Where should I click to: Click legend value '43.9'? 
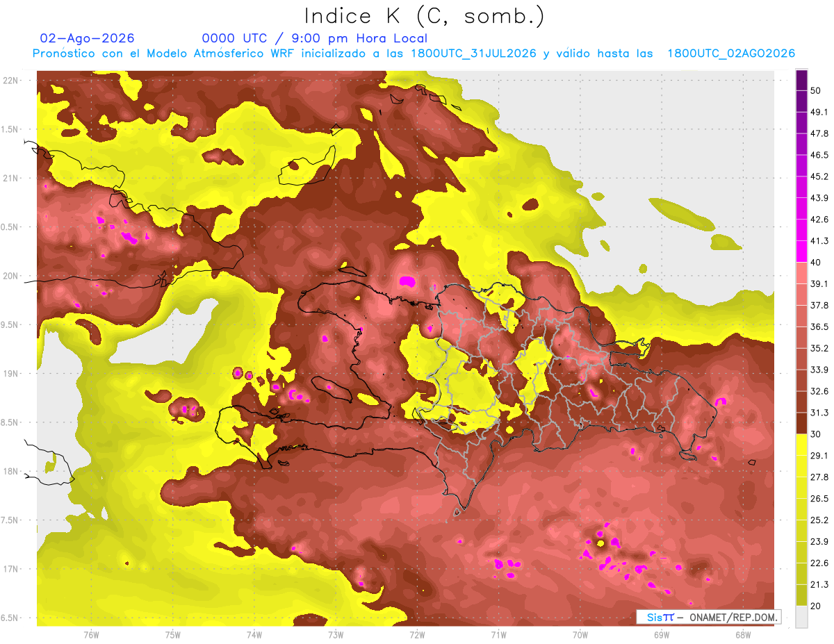coord(820,198)
